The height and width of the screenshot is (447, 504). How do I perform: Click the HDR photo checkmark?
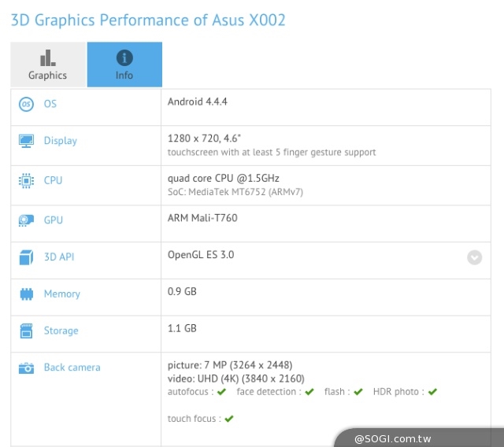click(432, 392)
